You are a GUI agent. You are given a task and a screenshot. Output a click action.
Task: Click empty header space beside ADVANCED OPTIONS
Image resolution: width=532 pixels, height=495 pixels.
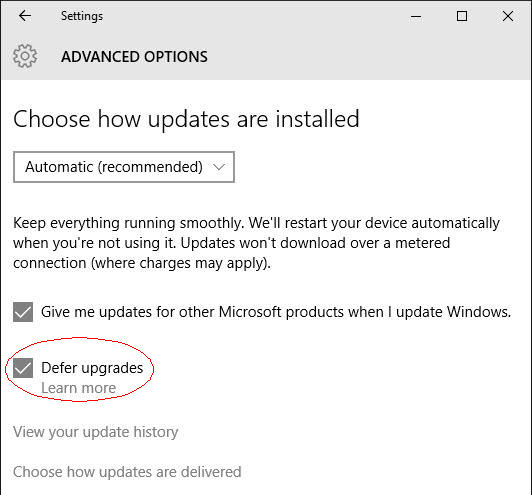(x=366, y=56)
